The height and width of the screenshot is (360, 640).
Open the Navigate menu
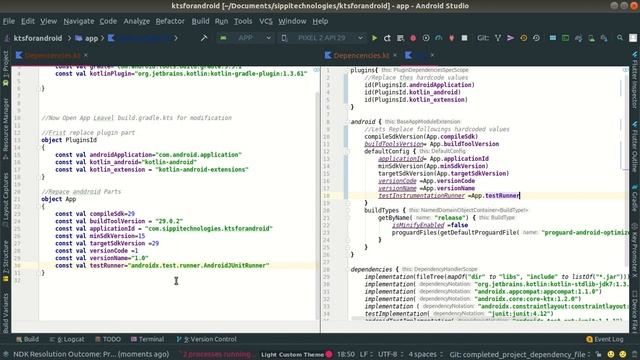click(x=79, y=21)
